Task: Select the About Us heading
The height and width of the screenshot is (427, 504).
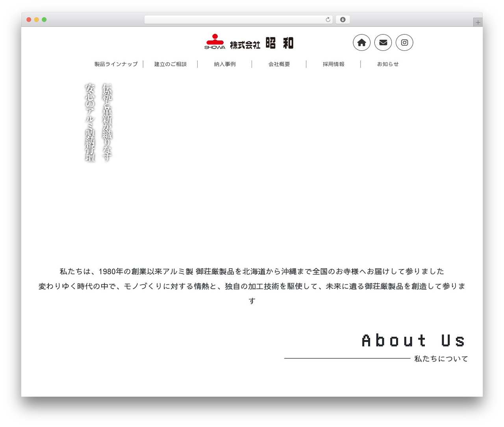Action: (x=413, y=341)
